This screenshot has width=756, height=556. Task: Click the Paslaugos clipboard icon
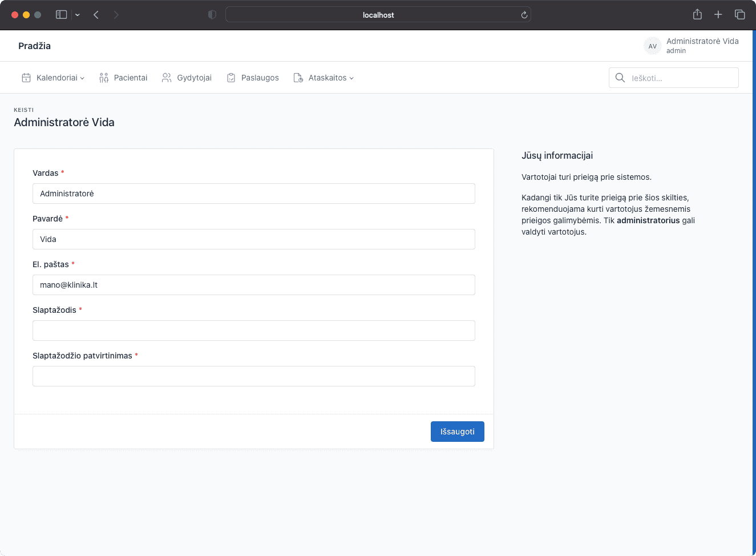pos(231,78)
